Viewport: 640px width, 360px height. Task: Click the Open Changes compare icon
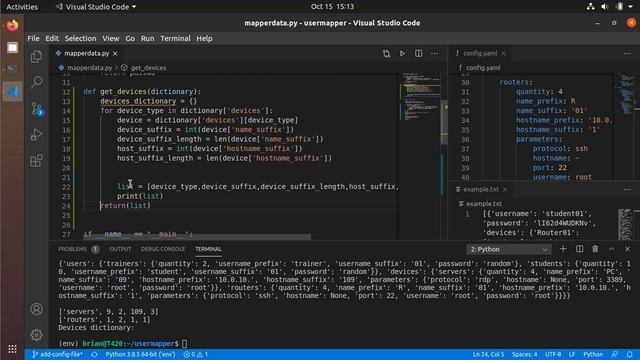[x=386, y=53]
